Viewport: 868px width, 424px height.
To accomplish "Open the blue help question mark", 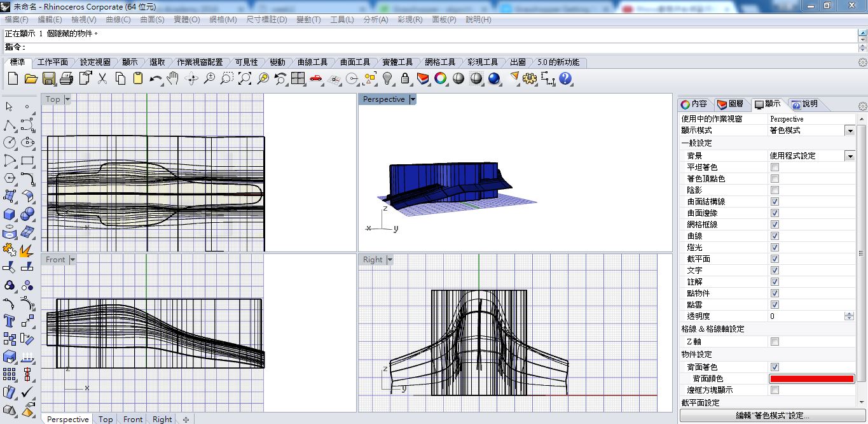I will [565, 78].
